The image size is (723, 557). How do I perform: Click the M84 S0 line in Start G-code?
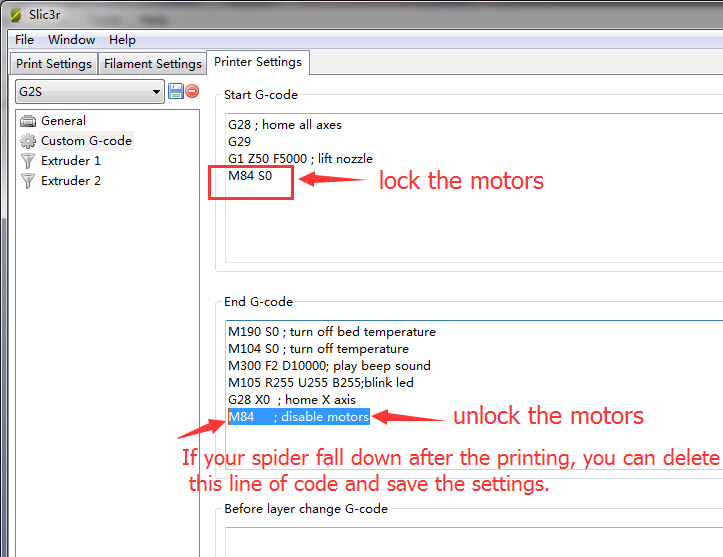pos(250,175)
